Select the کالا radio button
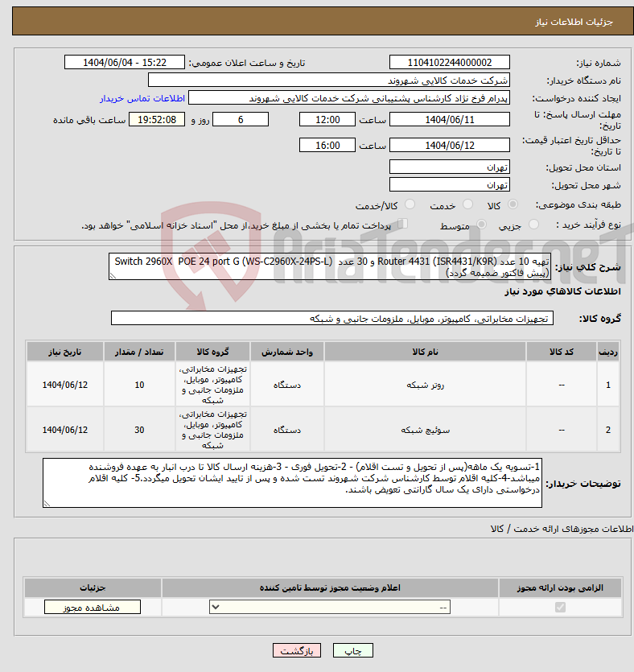The height and width of the screenshot is (672, 634). [513, 204]
